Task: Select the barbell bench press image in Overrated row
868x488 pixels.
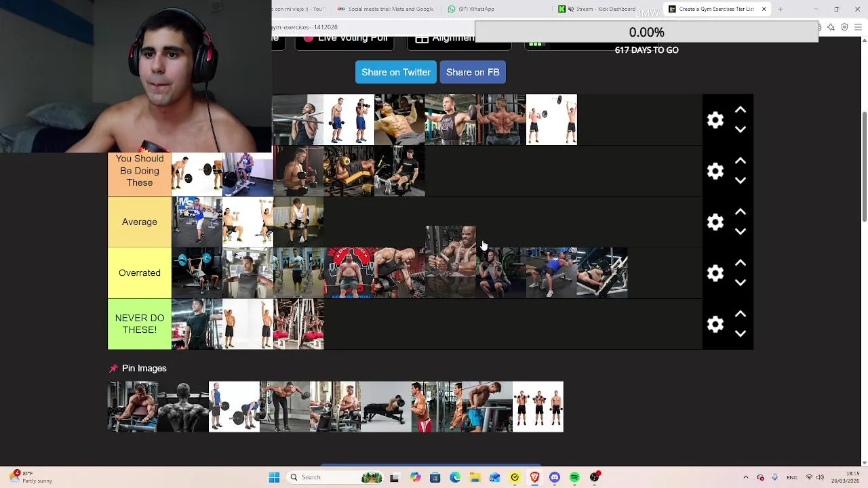Action: coord(197,272)
